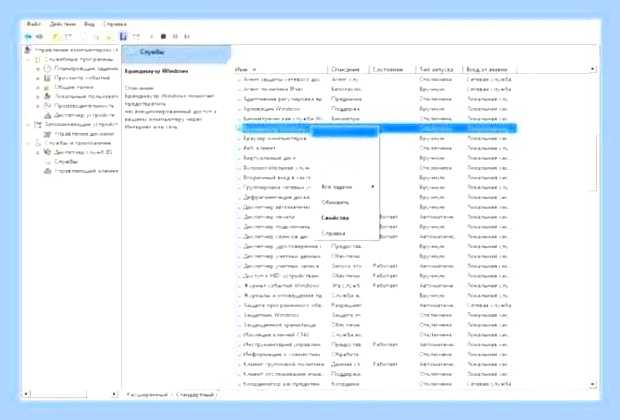Open the blue Properties toolbar icon
Viewport: 620px width, 420px height.
point(123,36)
